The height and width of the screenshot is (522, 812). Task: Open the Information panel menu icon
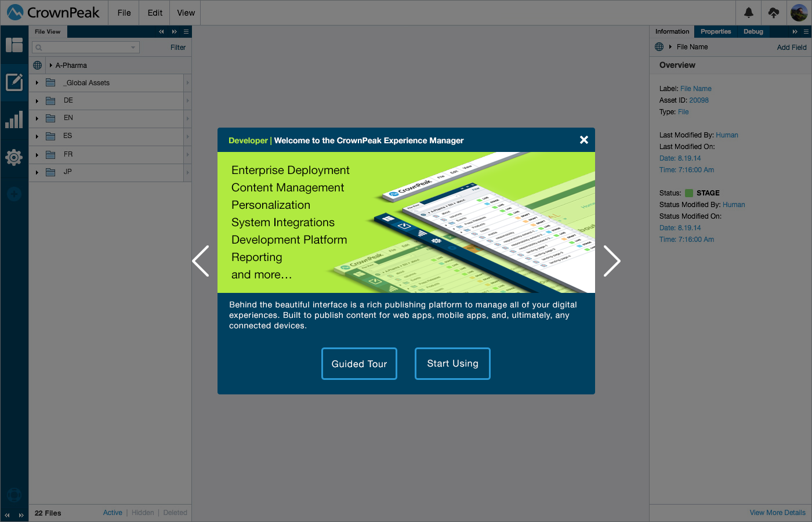click(806, 32)
